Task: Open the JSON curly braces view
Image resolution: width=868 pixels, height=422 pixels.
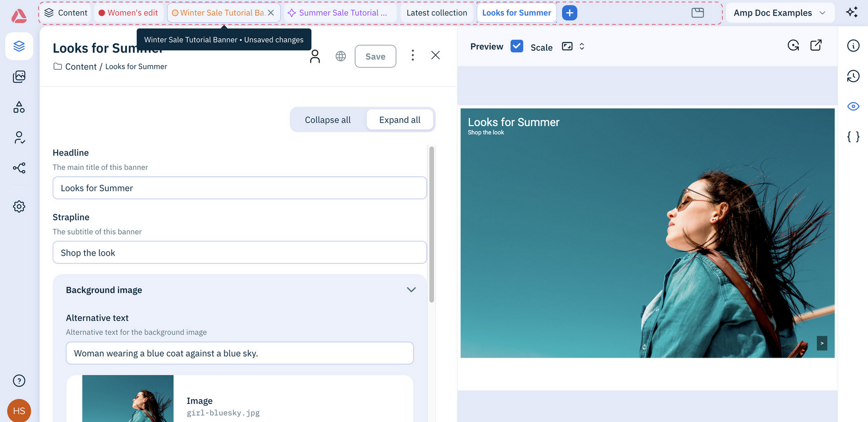Action: (853, 137)
